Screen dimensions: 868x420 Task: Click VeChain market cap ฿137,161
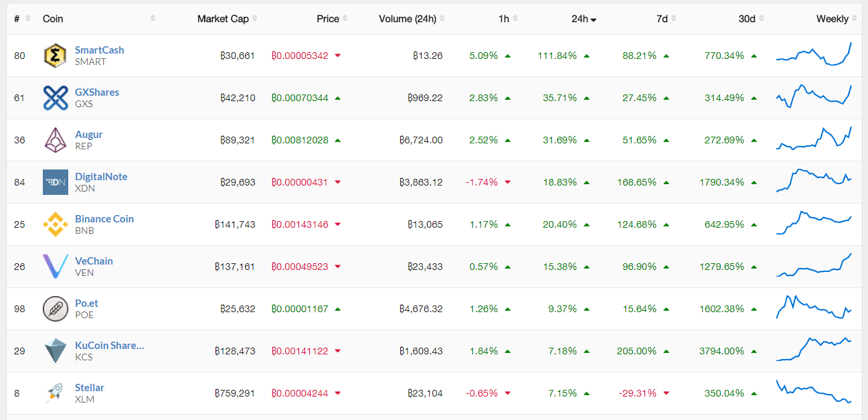[x=235, y=267]
